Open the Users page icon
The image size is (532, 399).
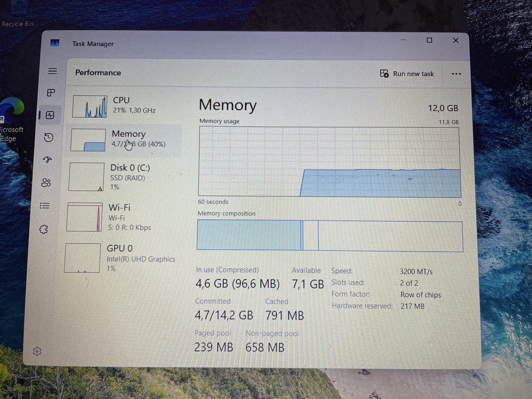click(x=46, y=183)
